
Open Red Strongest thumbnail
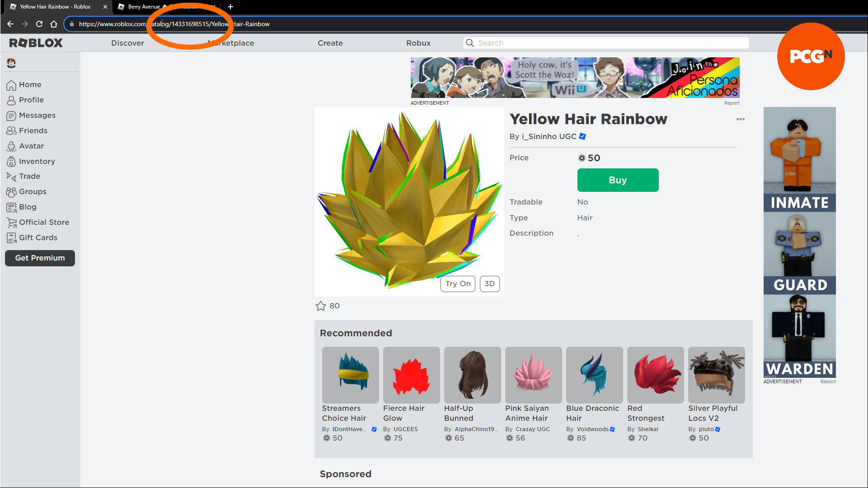point(655,375)
